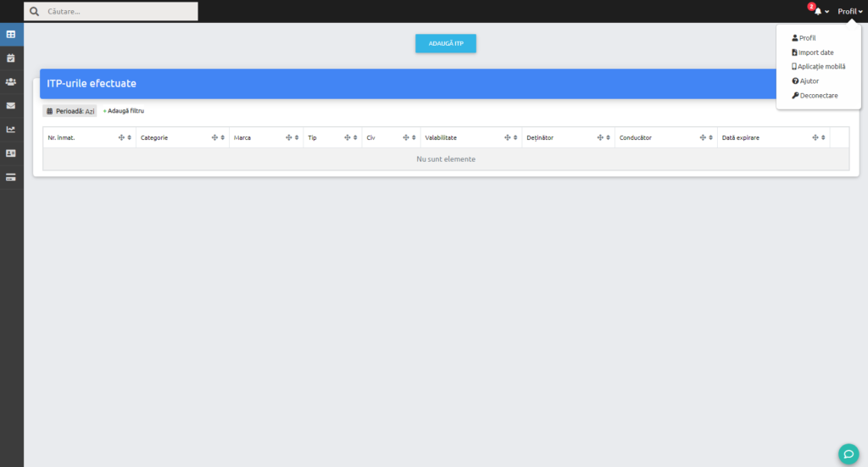Select Profil from the dropdown menu
Screen dimensions: 868x467
point(804,38)
